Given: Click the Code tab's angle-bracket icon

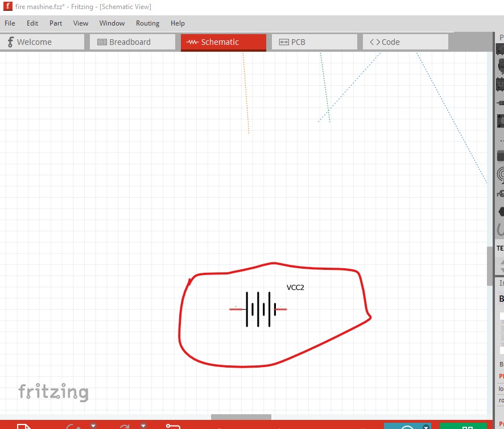Looking at the screenshot, I should click(375, 42).
